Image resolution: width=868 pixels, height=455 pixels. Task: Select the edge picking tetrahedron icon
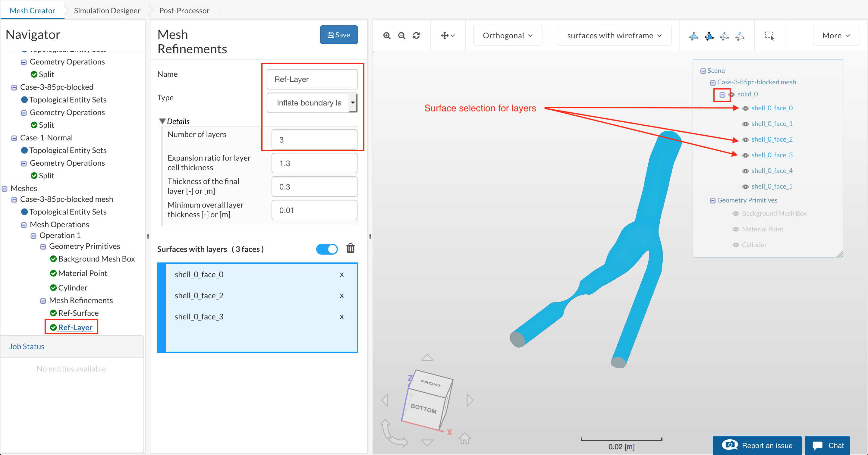click(x=725, y=36)
